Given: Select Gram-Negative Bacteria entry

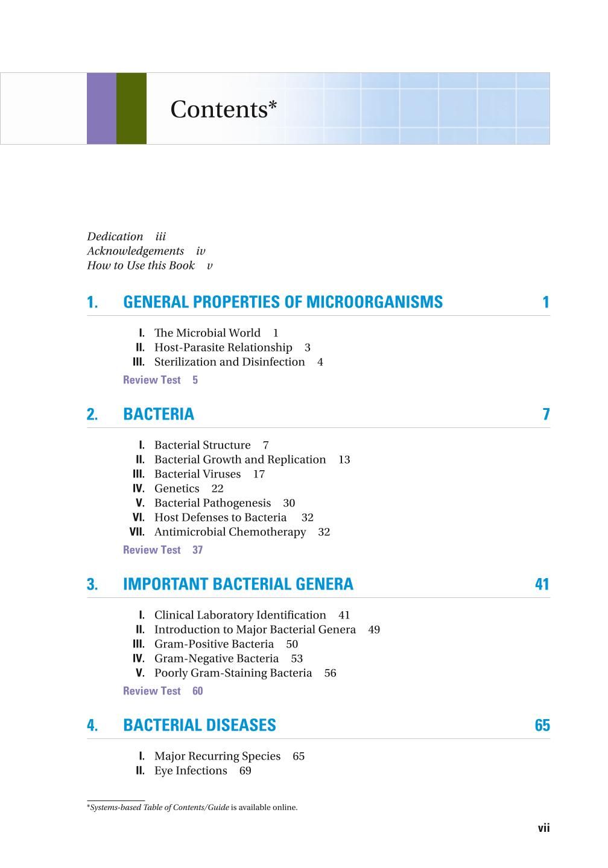Looking at the screenshot, I should pos(217,658).
